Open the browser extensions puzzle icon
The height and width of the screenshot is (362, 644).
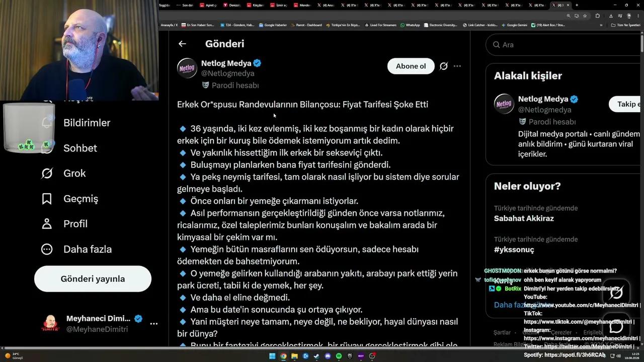click(597, 16)
